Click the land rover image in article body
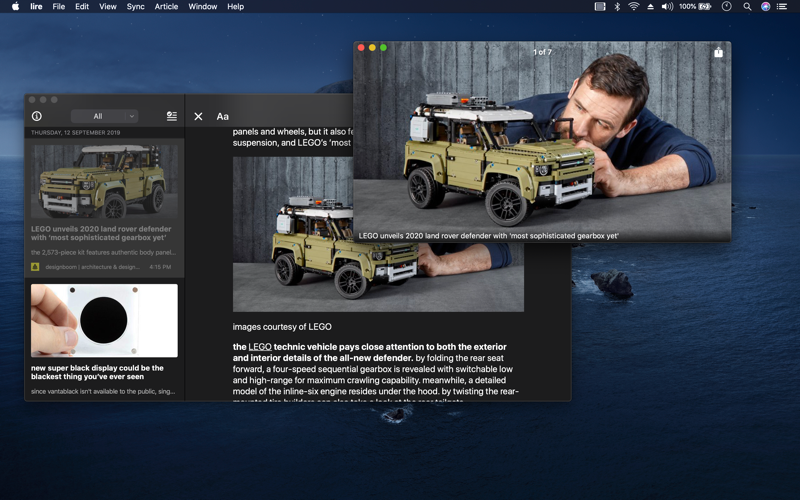 tap(378, 234)
